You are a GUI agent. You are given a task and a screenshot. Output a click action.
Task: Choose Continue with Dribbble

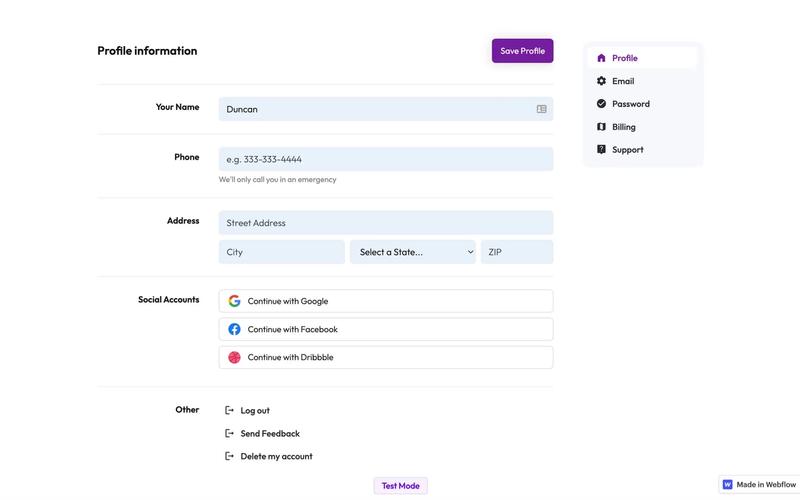click(386, 357)
